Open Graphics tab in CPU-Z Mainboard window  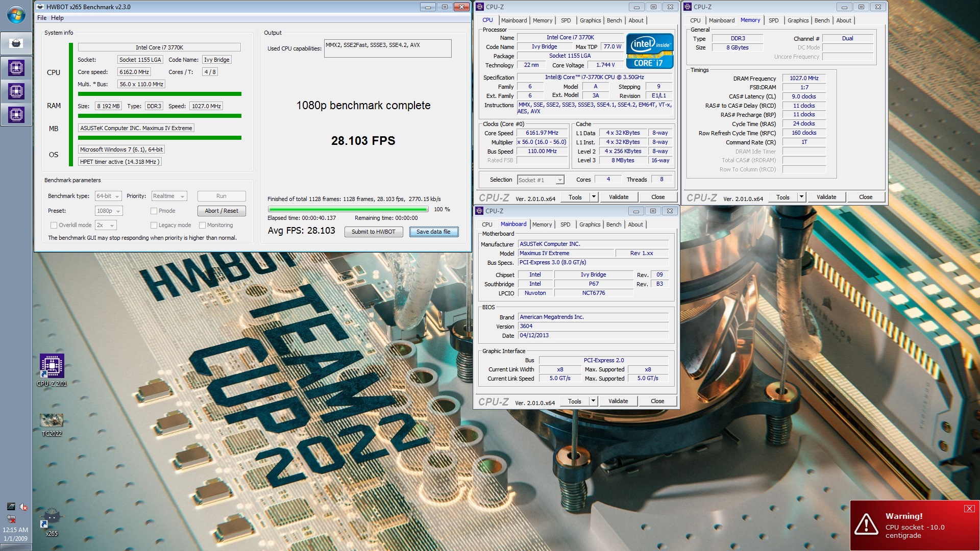tap(590, 224)
